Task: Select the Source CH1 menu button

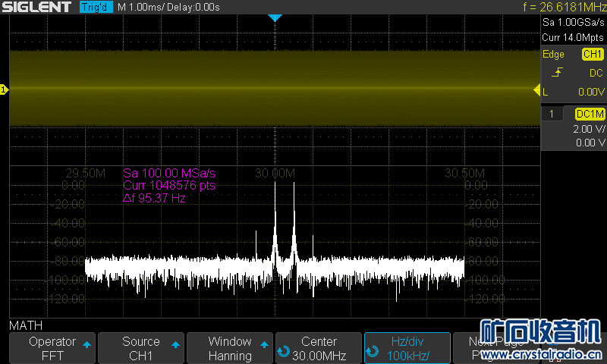Action: [141, 348]
